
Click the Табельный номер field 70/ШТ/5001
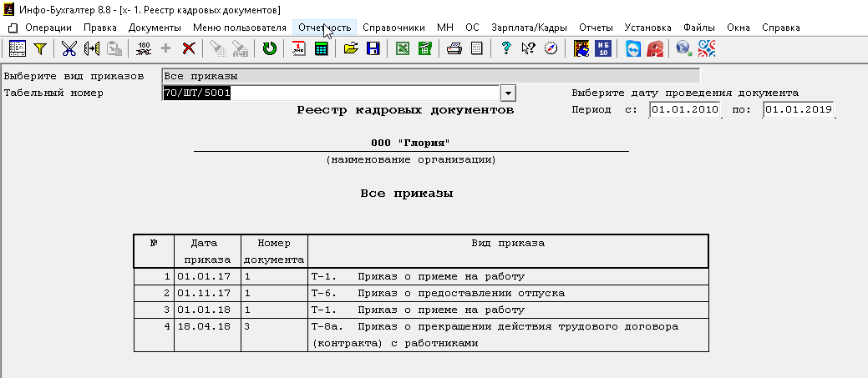(331, 93)
